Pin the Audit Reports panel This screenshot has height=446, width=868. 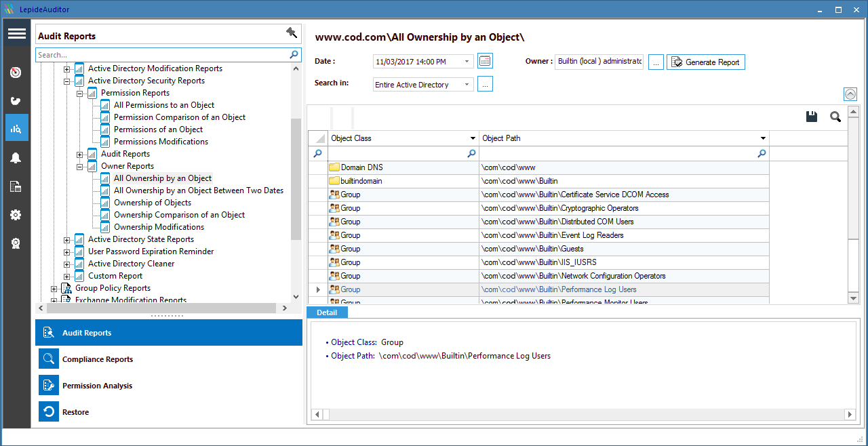[292, 33]
